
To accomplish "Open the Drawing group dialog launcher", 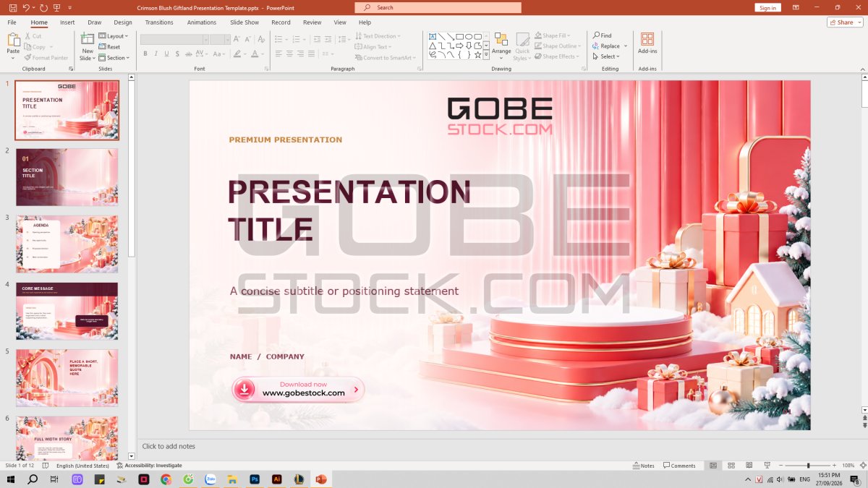I will click(584, 69).
